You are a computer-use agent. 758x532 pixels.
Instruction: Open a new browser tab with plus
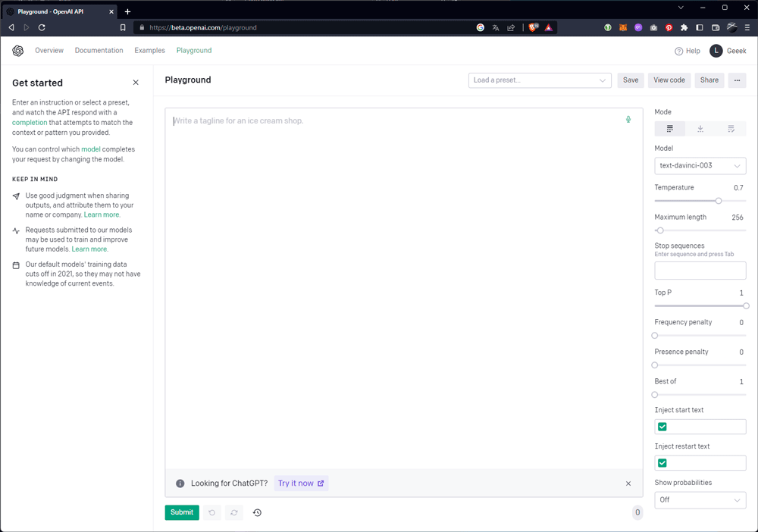(x=127, y=11)
